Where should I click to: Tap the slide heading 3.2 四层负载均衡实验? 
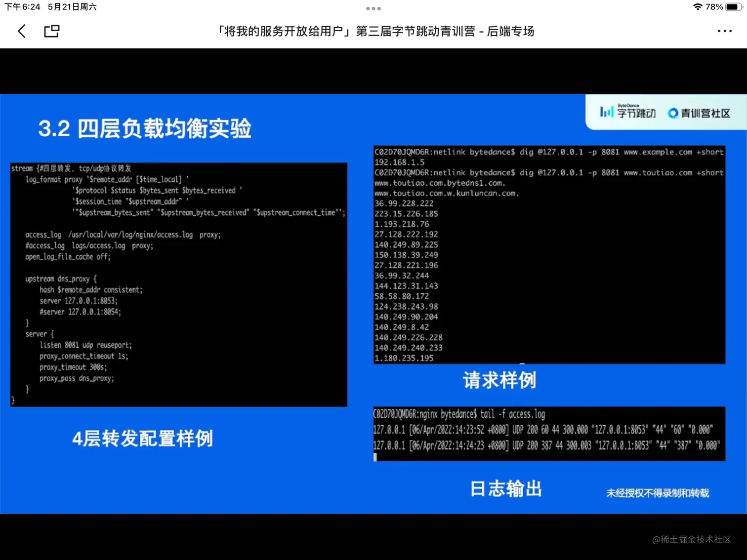pos(145,128)
